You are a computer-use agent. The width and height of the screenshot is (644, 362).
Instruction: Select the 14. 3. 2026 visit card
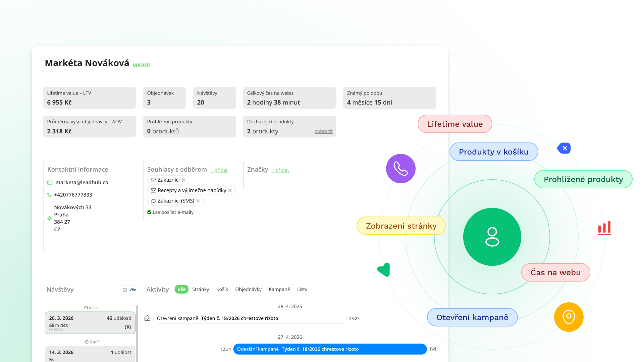pyautogui.click(x=90, y=354)
